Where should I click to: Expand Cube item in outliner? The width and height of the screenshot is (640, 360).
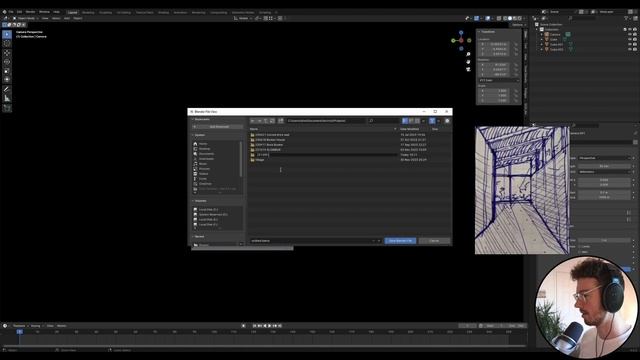[542, 40]
